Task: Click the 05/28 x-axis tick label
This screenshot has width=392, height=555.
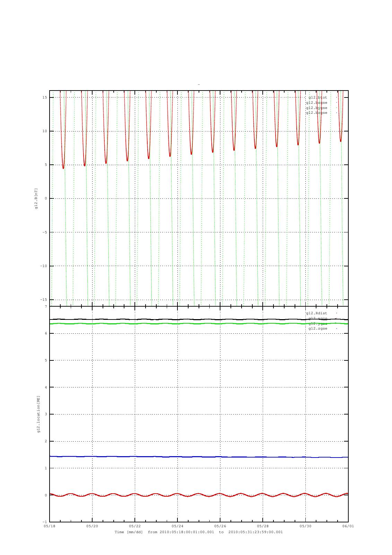Action: click(263, 526)
